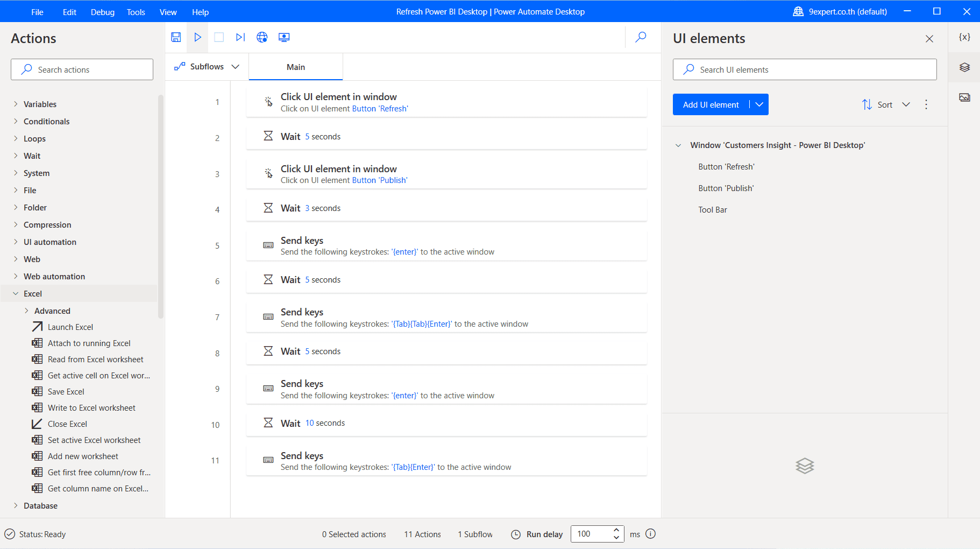
Task: Run the flow with the Play button
Action: [x=197, y=37]
